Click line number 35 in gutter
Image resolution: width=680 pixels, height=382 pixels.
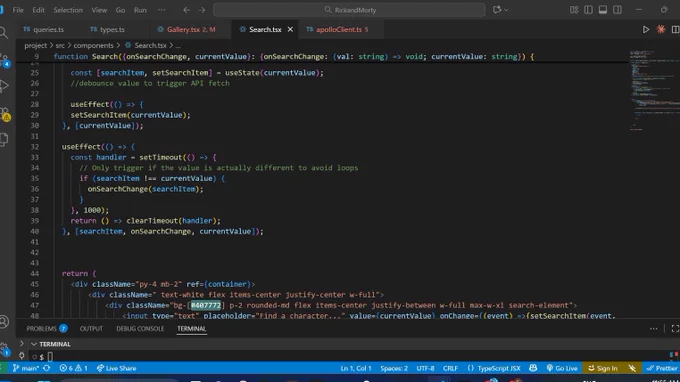point(34,179)
